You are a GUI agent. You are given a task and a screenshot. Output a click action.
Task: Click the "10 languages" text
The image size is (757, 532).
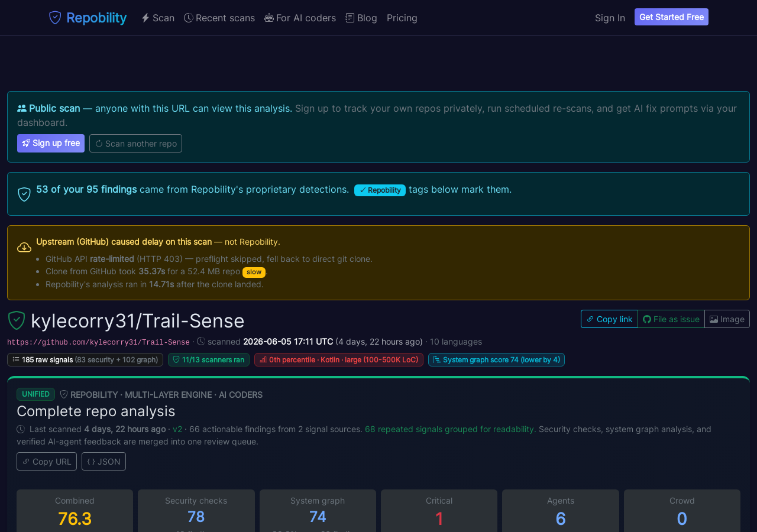(x=456, y=342)
